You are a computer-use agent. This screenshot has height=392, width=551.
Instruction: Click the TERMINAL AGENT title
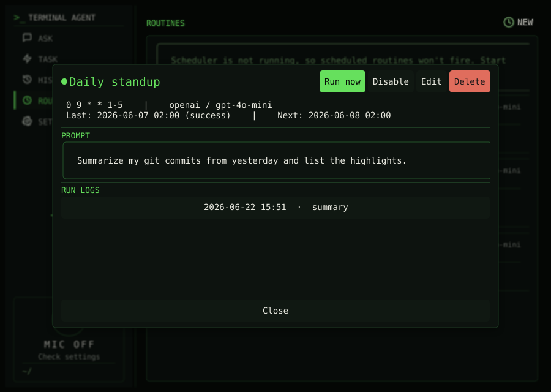click(x=62, y=18)
